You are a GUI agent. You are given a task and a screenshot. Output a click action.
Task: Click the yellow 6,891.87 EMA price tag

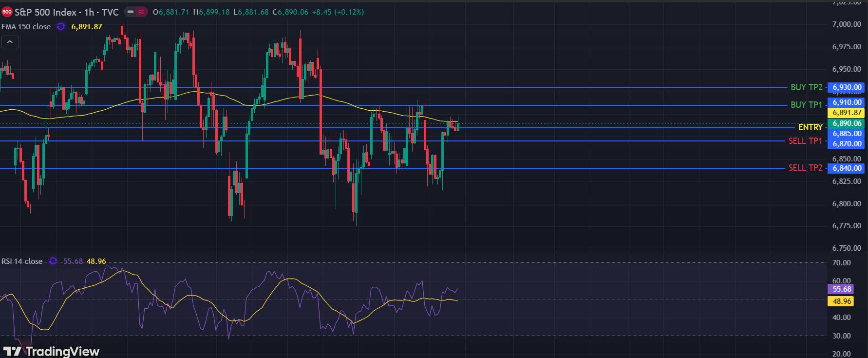(x=847, y=113)
